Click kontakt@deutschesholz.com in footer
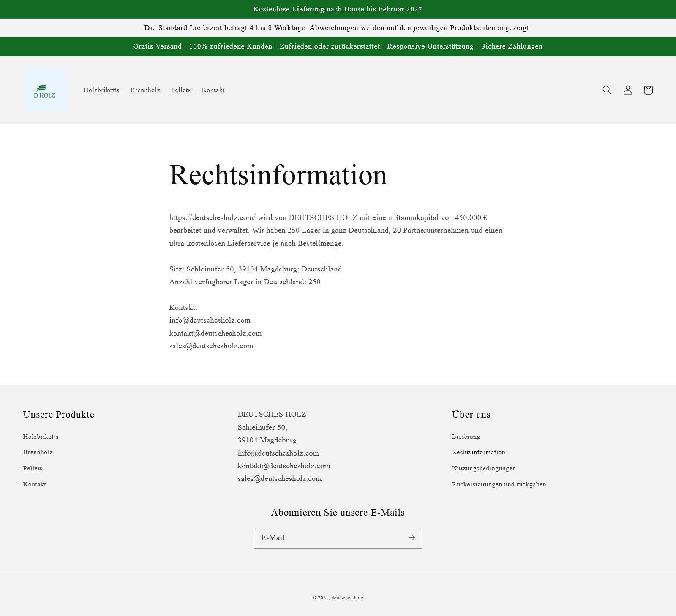The height and width of the screenshot is (616, 676). tap(284, 466)
